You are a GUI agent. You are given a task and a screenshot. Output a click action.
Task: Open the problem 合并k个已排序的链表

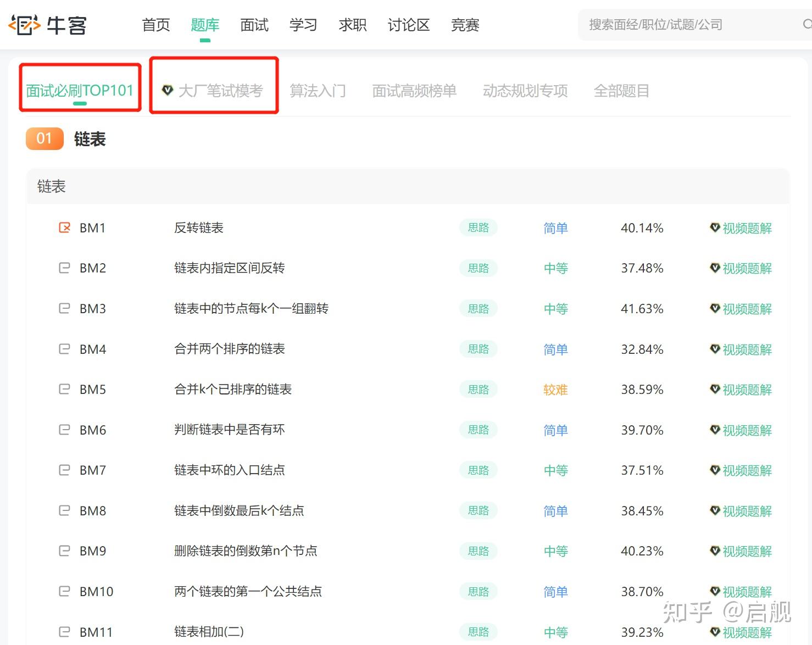pos(233,389)
